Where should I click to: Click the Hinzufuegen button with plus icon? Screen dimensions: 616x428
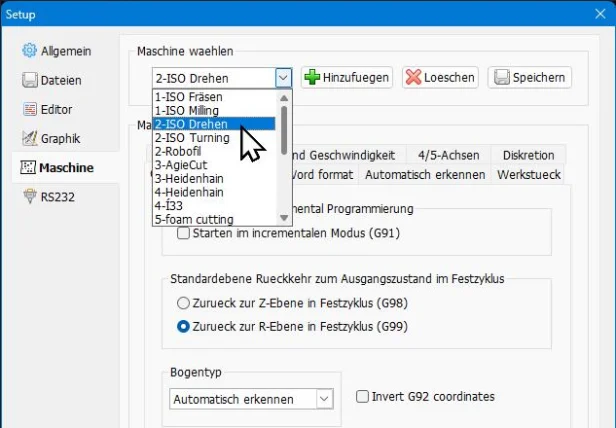pyautogui.click(x=346, y=78)
